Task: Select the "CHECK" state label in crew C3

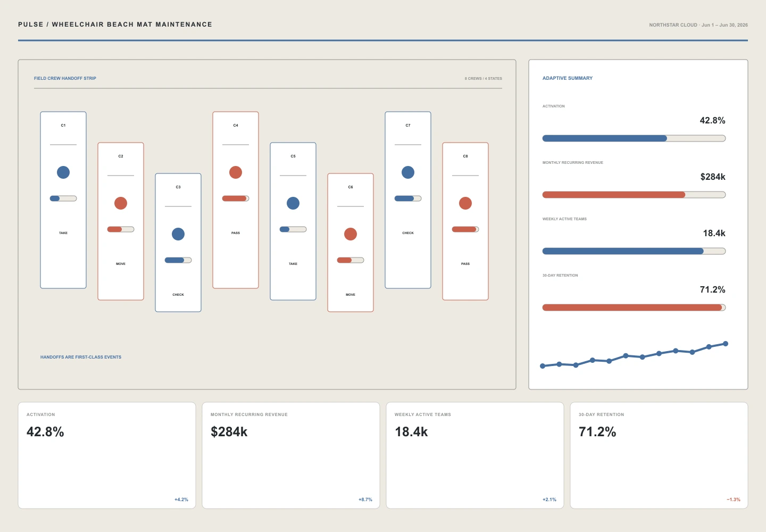Action: 178,295
